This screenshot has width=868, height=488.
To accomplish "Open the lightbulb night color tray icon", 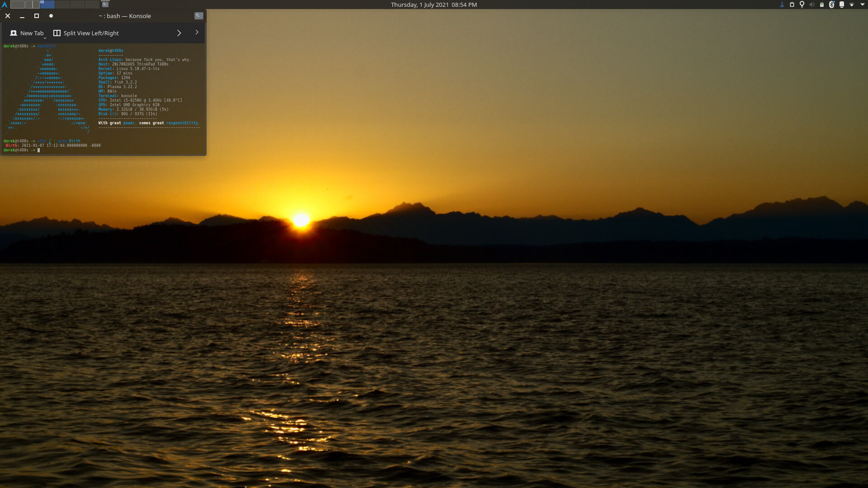I will tap(802, 5).
